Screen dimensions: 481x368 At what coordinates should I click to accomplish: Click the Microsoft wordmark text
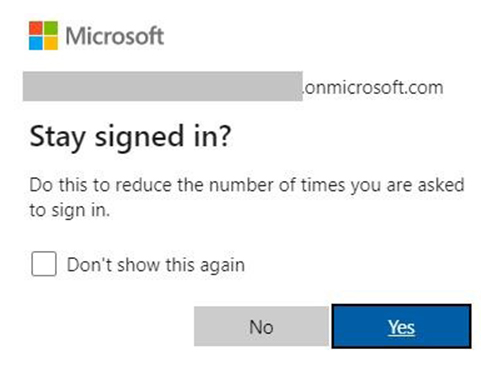pyautogui.click(x=115, y=36)
